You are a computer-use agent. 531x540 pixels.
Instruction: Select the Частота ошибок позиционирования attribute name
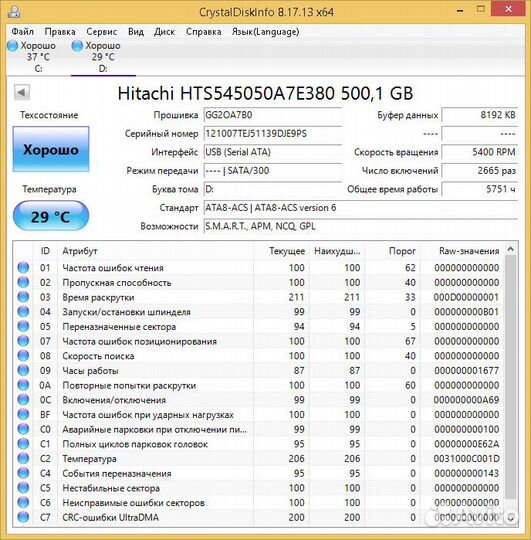pos(139,341)
